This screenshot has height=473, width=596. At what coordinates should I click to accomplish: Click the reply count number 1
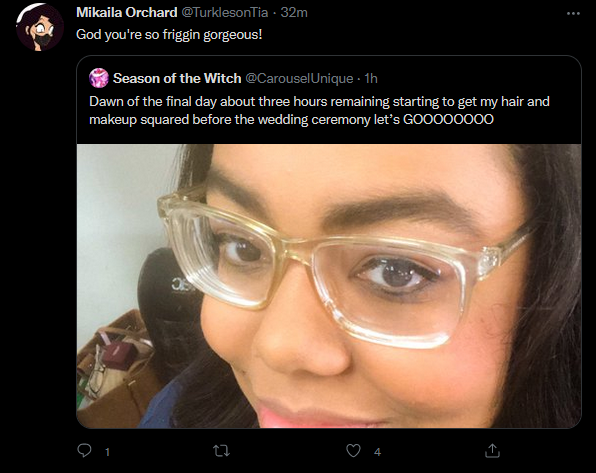click(x=108, y=452)
